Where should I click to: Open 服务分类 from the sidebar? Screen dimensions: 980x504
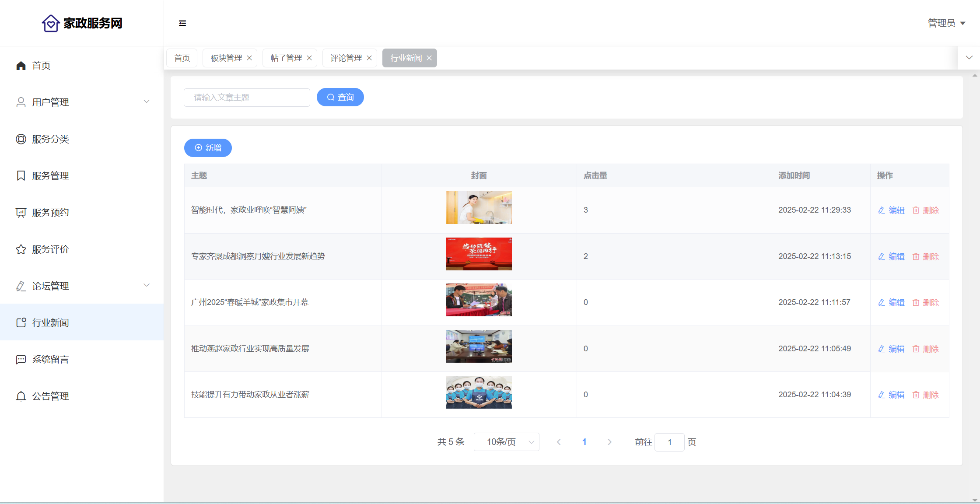click(x=50, y=139)
